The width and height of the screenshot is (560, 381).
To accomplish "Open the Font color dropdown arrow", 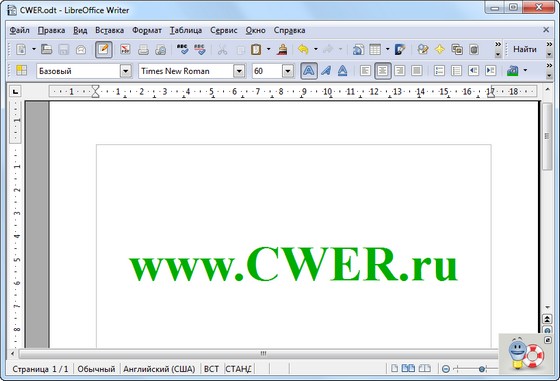I will pyautogui.click(x=525, y=70).
